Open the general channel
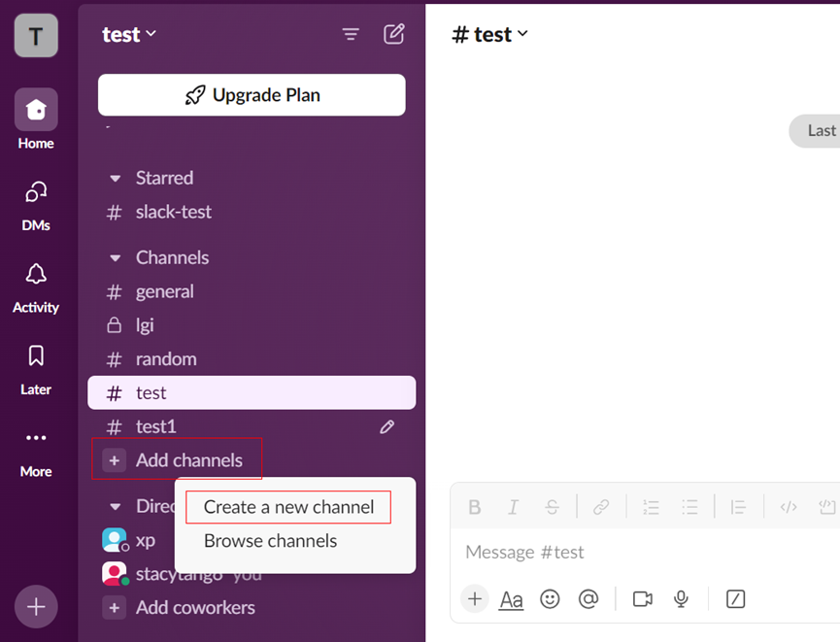 252,292
